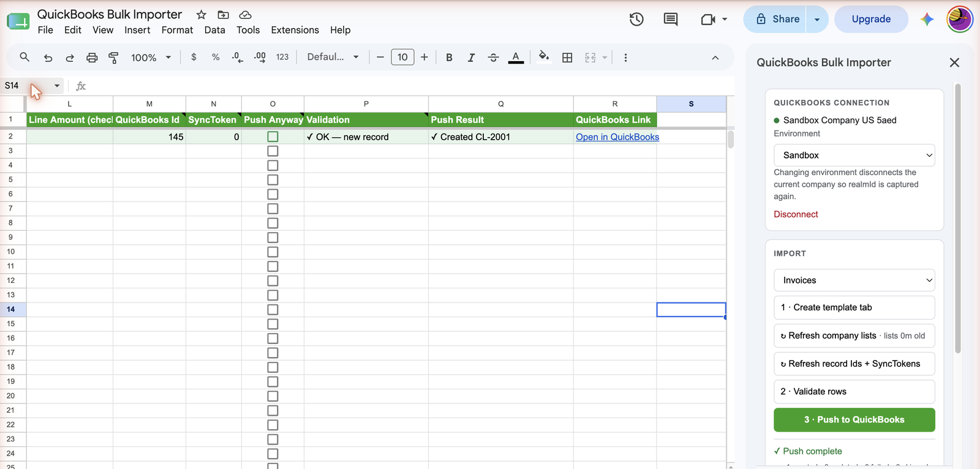Screen dimensions: 980x469
Task: Move the document to a folder
Action: click(x=224, y=15)
